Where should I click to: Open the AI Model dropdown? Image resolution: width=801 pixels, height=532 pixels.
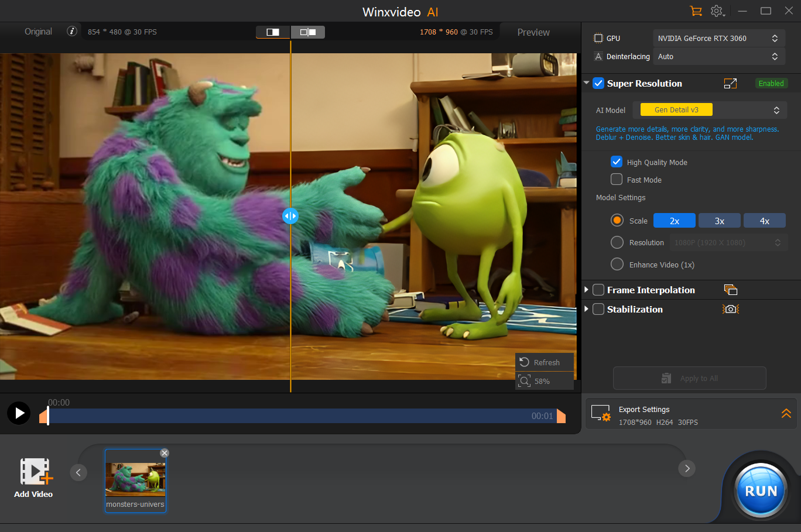(710, 110)
